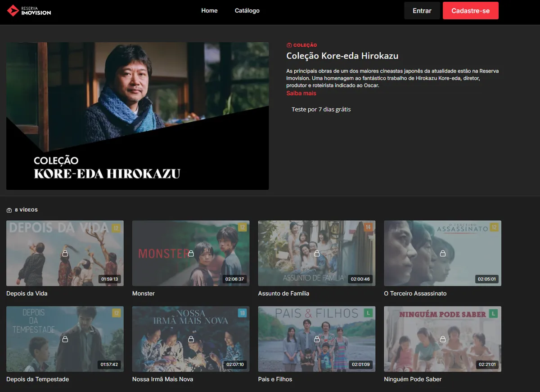Click the lock icon on Depois da Vida
The image size is (540, 392).
65,254
